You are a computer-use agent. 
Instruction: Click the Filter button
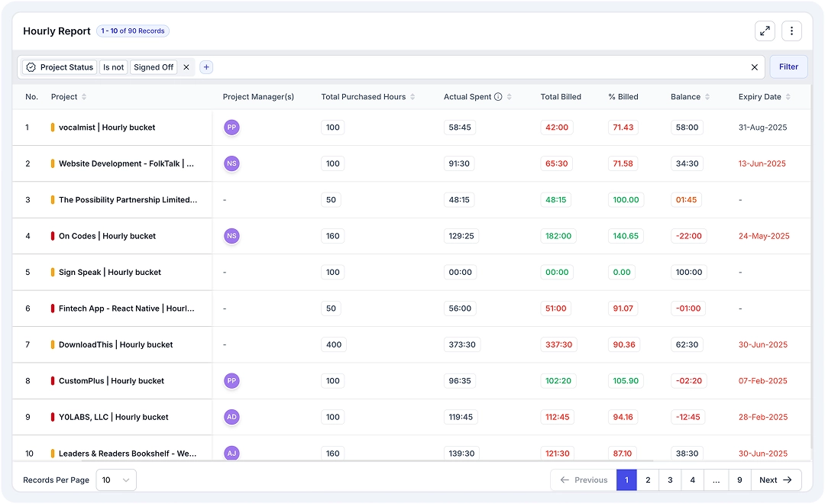point(788,67)
